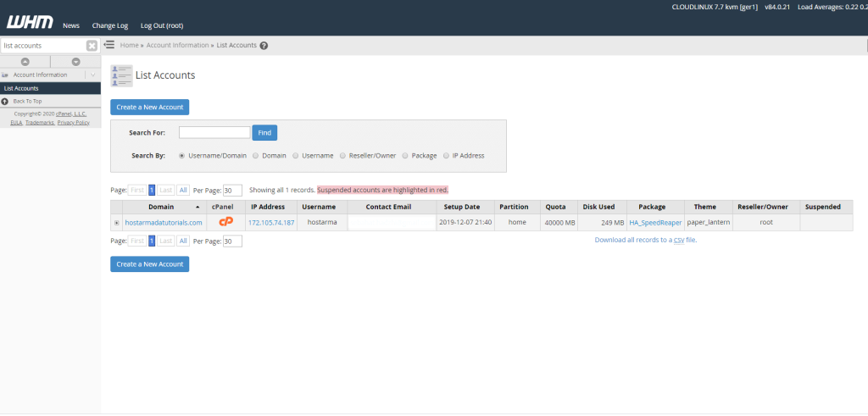Sort by Username column header
Viewport: 868px width, 416px height.
[319, 207]
